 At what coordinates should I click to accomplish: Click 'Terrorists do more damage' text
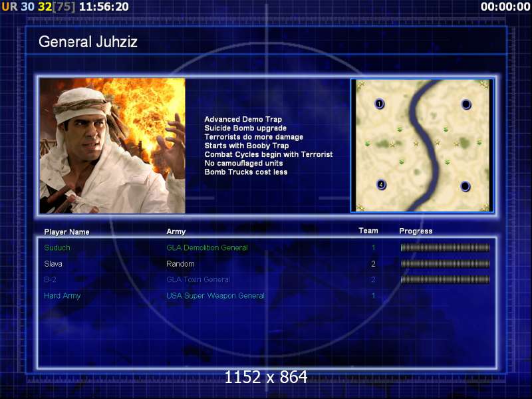[x=254, y=137]
